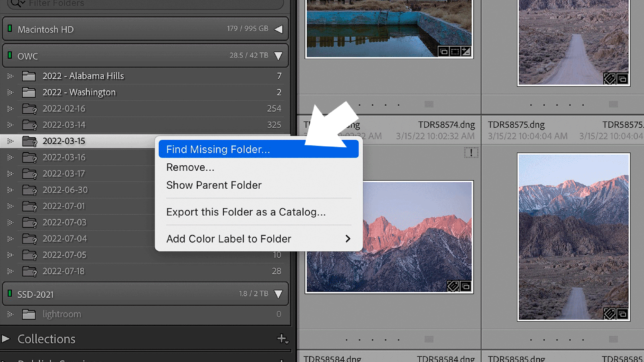Select Show Parent Folder in the context menu
Screen dimensions: 644x362
click(214, 185)
